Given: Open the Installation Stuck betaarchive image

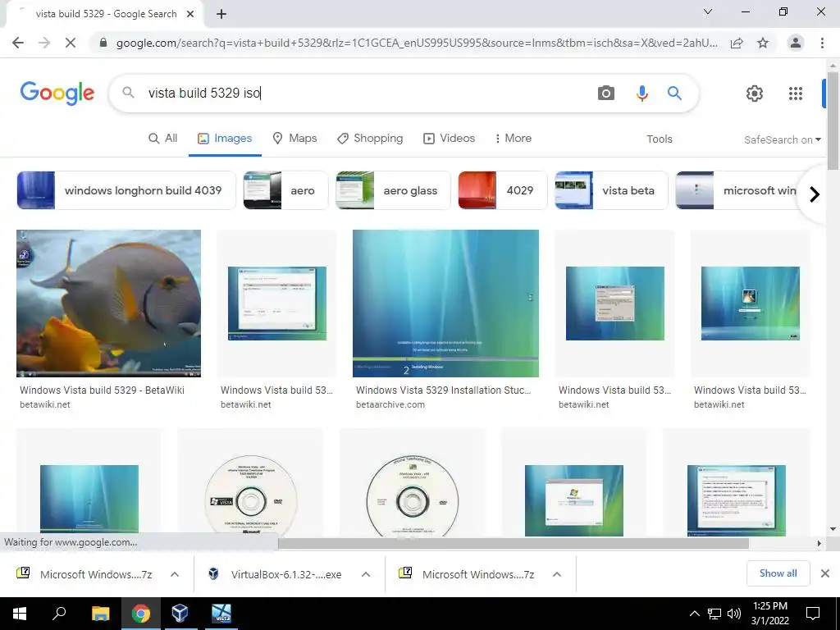Looking at the screenshot, I should (445, 304).
